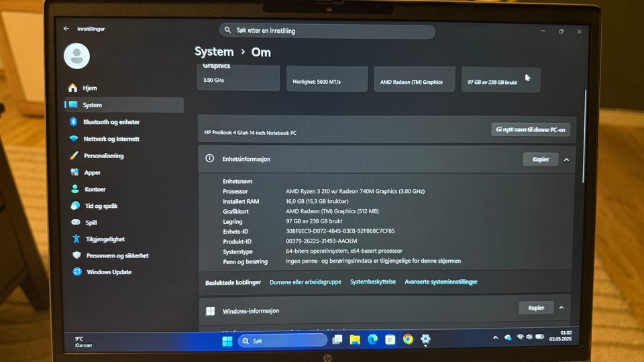Click the Settings gear on the taskbar
The width and height of the screenshot is (644, 362).
(425, 339)
